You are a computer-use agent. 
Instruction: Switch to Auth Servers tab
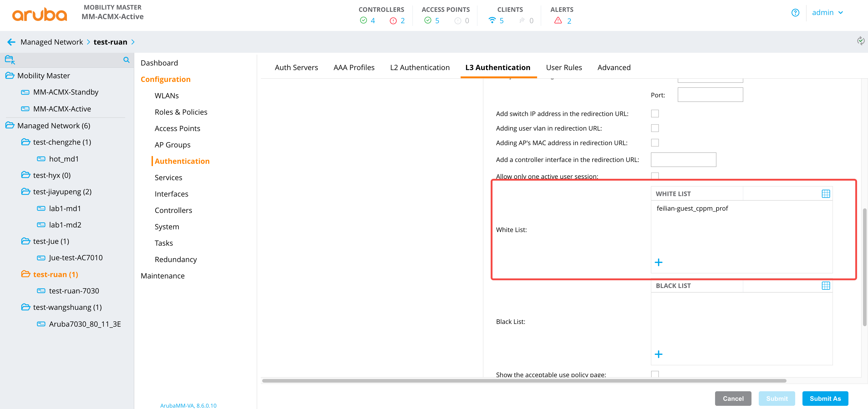pyautogui.click(x=296, y=67)
